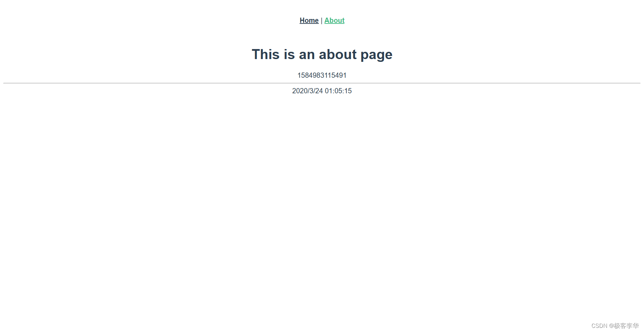This screenshot has width=644, height=332.
Task: Click the word "page" in the heading
Action: pos(376,55)
